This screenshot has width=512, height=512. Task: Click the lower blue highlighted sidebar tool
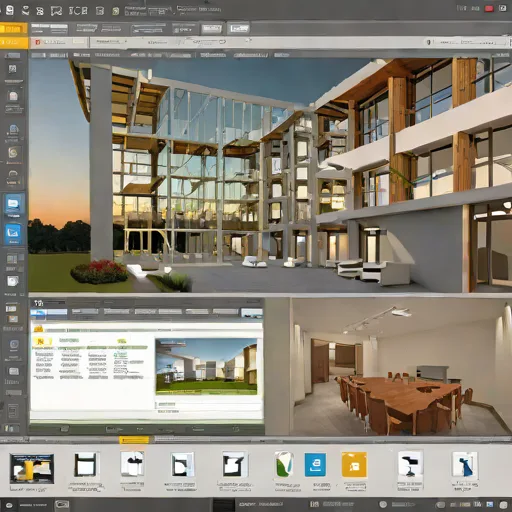click(x=13, y=234)
